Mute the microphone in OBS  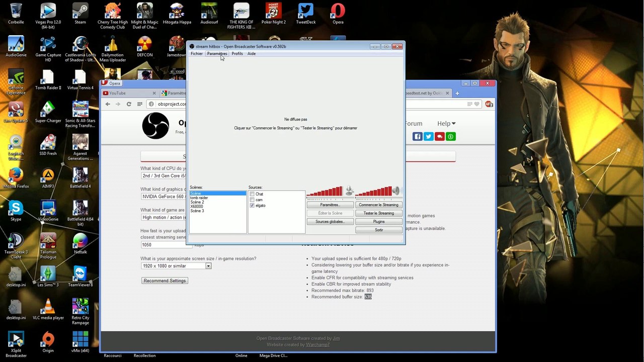pyautogui.click(x=349, y=191)
